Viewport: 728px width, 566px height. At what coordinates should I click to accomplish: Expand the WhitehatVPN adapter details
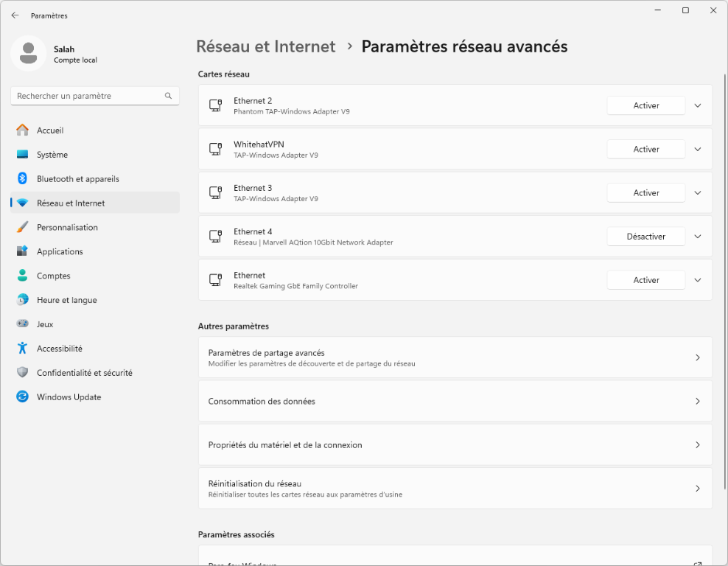point(697,149)
